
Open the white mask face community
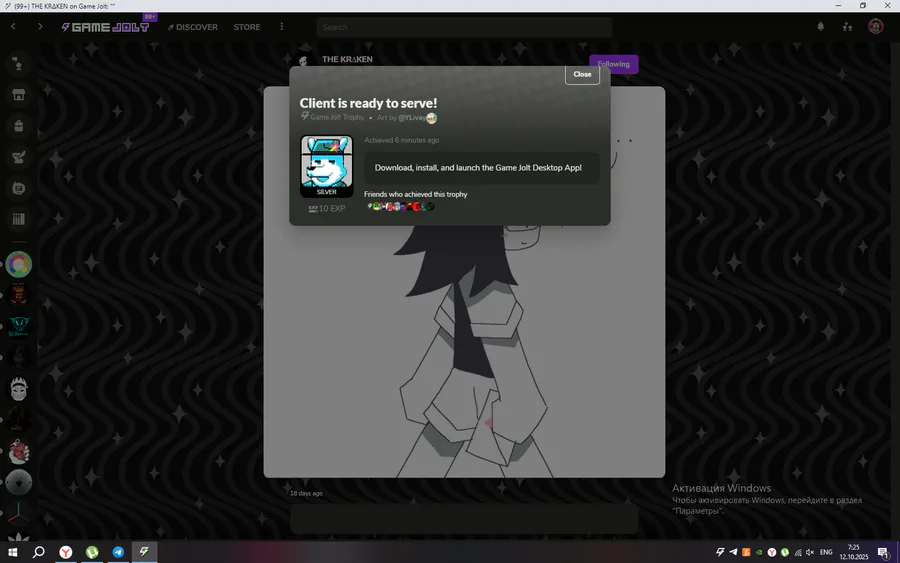point(18,389)
